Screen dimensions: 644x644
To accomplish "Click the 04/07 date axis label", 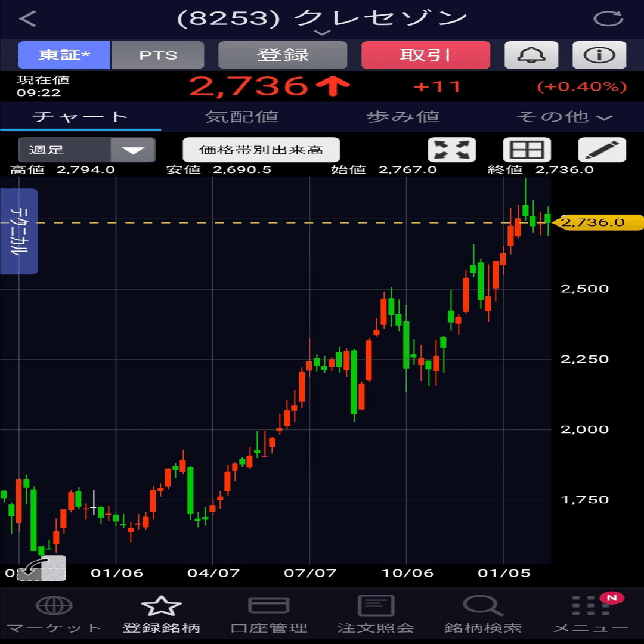I will coord(213,573).
